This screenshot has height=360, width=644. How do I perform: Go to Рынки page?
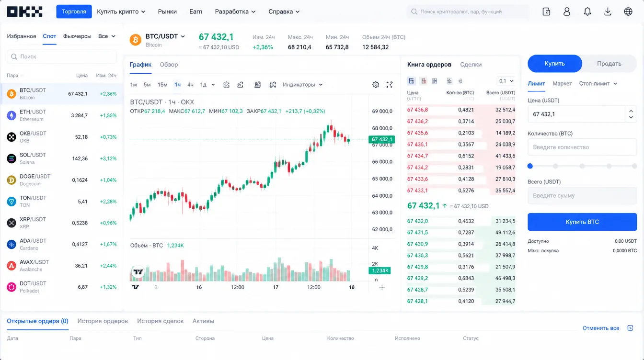[x=167, y=11]
